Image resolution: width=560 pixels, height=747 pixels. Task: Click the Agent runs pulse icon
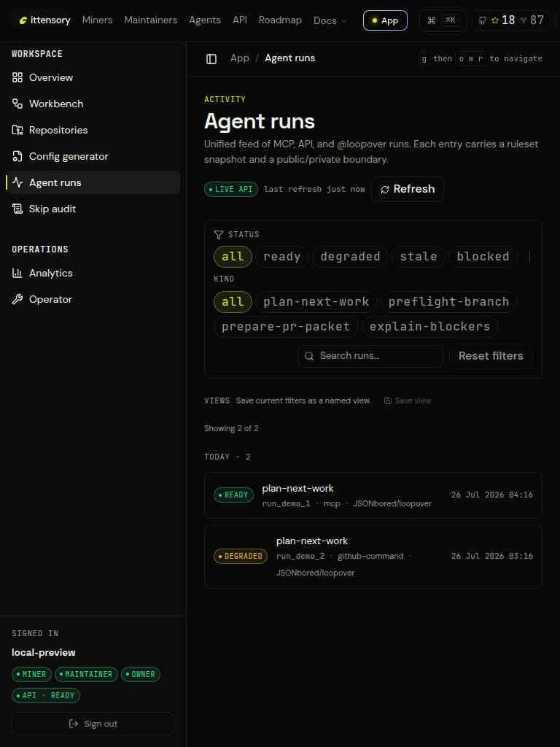pos(17,182)
